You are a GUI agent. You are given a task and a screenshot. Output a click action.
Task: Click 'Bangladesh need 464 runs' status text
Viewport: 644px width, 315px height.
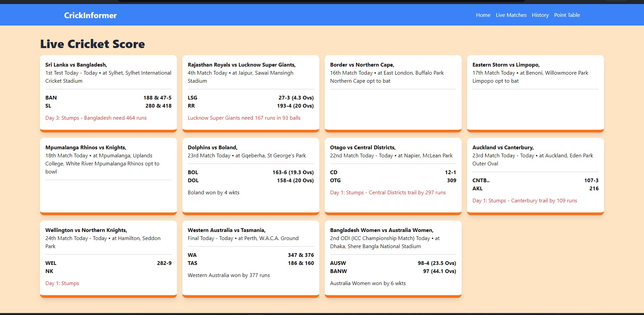coord(96,118)
